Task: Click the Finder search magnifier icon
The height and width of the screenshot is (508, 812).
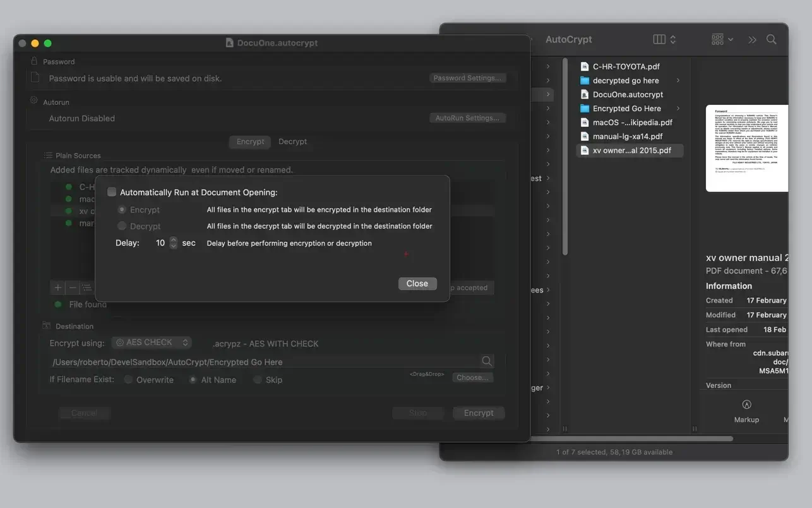Action: 771,39
